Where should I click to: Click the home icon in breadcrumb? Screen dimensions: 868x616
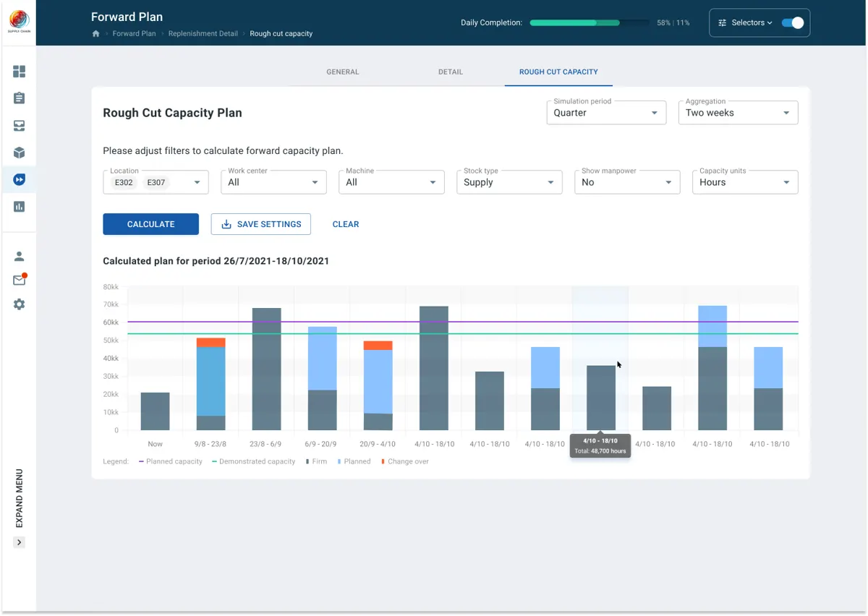(x=95, y=34)
